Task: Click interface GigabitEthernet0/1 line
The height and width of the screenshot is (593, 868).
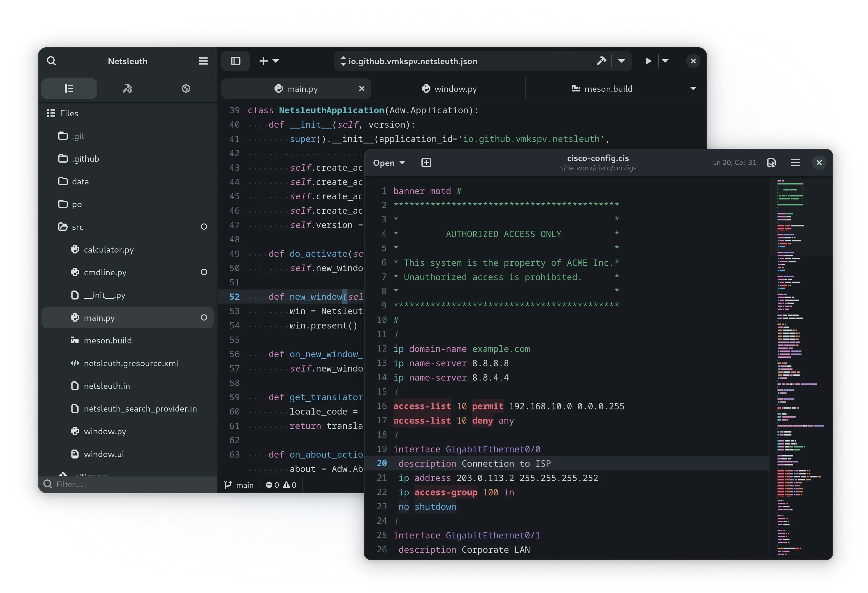Action: pyautogui.click(x=467, y=535)
